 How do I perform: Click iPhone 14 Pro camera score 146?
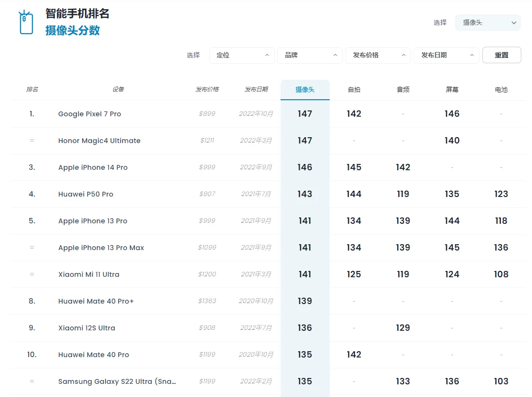[x=305, y=167]
